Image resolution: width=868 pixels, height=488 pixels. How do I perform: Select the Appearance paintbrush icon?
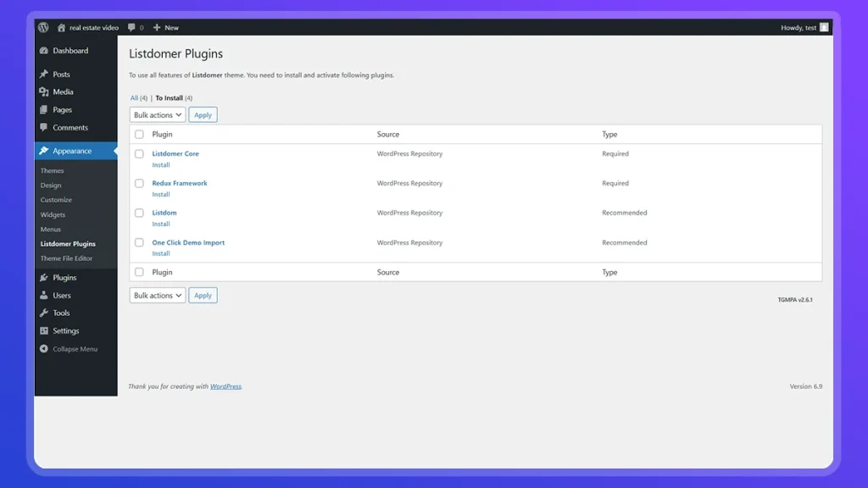[44, 150]
